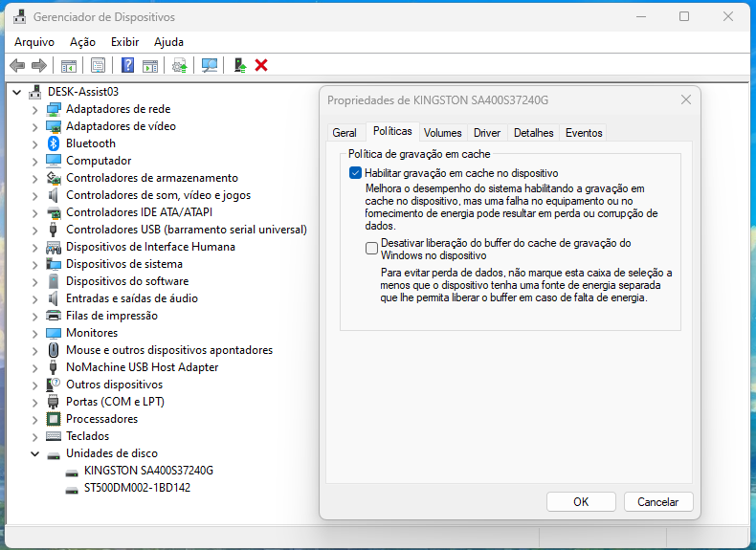Click the Mouse e outros dispositivos icon
This screenshot has width=756, height=550.
click(x=54, y=350)
